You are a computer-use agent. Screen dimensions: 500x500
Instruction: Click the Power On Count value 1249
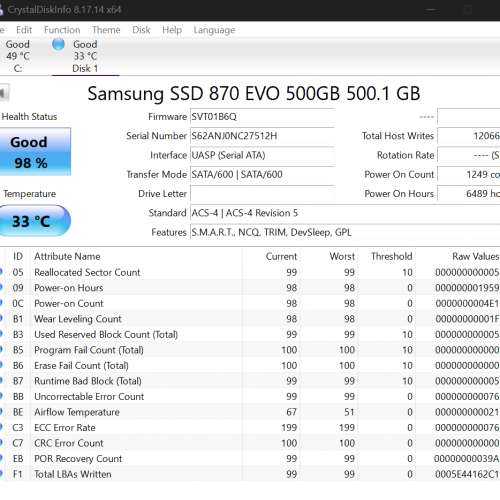tap(469, 174)
